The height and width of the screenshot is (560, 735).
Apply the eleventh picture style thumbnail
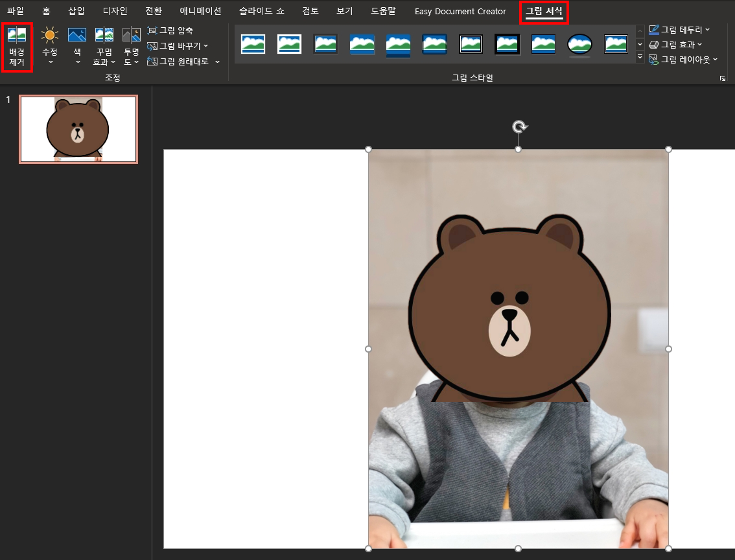click(x=616, y=45)
